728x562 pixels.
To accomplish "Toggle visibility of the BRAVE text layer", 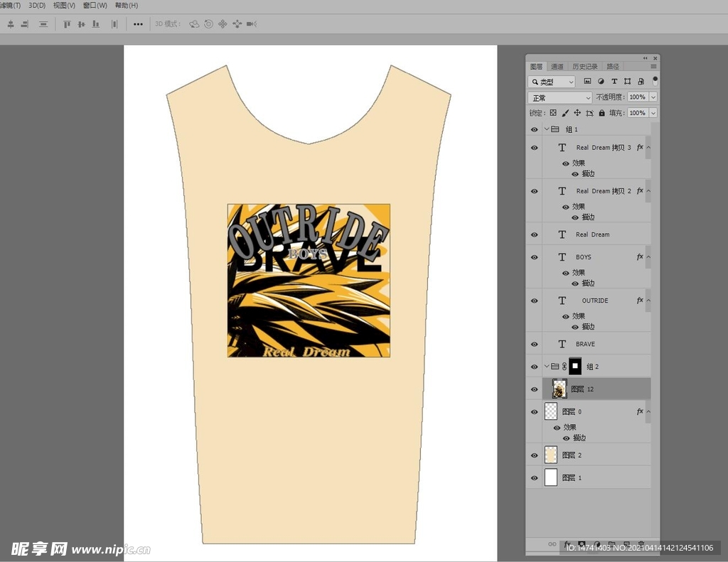I will click(535, 345).
